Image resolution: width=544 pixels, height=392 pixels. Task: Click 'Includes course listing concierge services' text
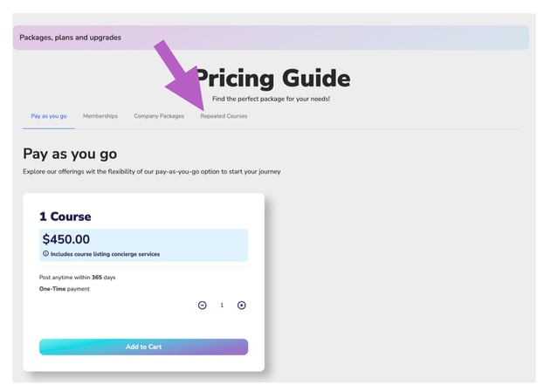(x=105, y=254)
